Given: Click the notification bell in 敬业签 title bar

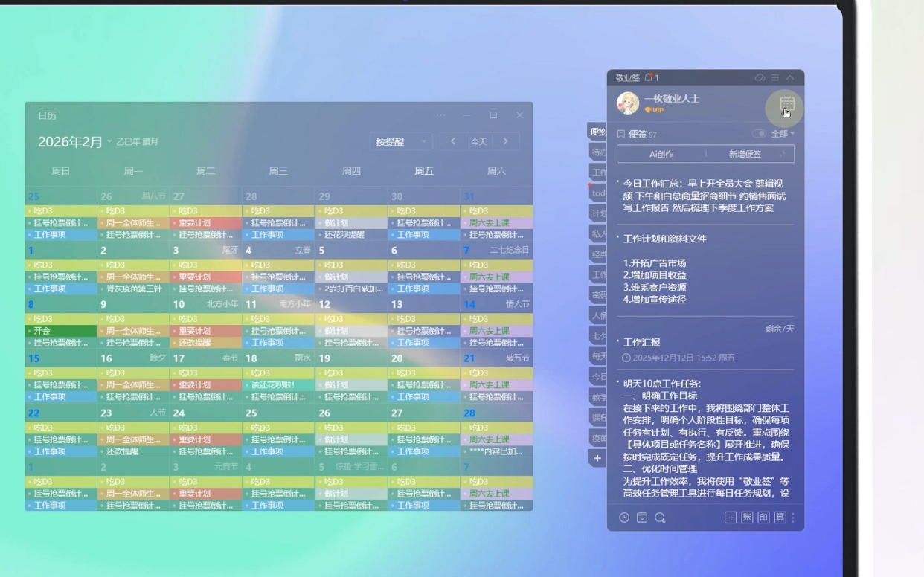Looking at the screenshot, I should coord(649,77).
